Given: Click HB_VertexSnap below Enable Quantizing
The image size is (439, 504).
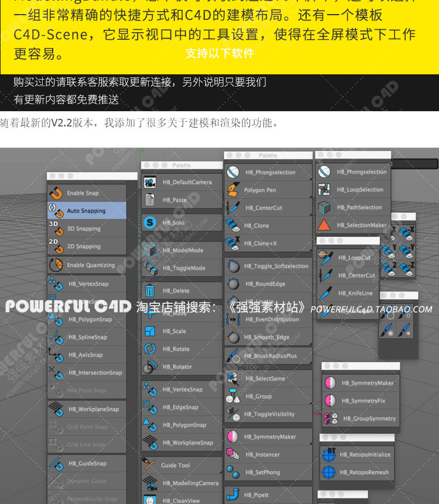Looking at the screenshot, I should coord(87,284).
